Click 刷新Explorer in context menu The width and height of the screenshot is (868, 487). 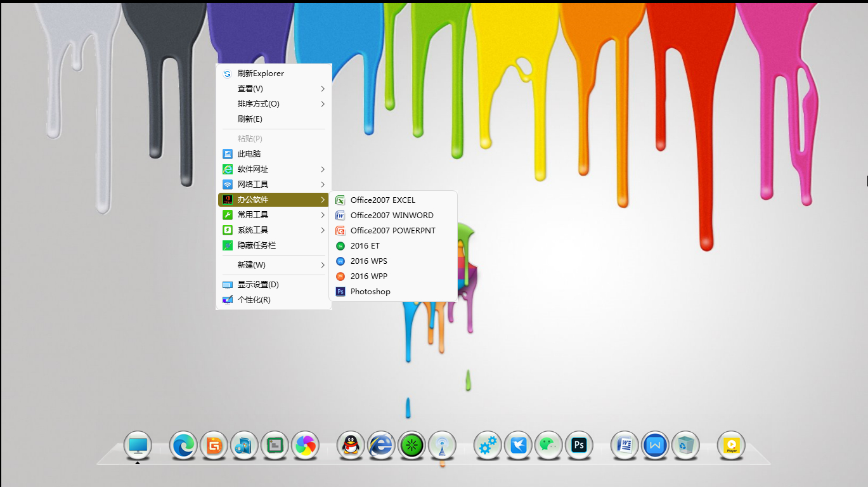(x=273, y=74)
